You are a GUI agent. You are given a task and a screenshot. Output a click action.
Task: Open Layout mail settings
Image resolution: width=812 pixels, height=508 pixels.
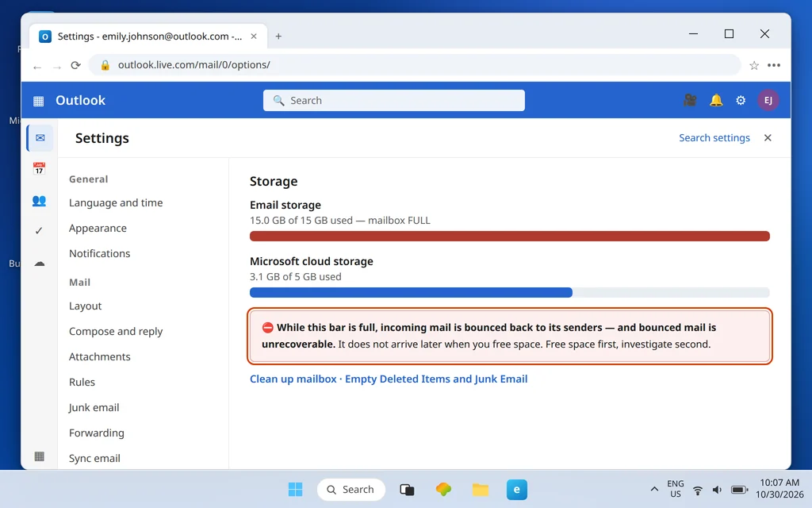tap(86, 306)
